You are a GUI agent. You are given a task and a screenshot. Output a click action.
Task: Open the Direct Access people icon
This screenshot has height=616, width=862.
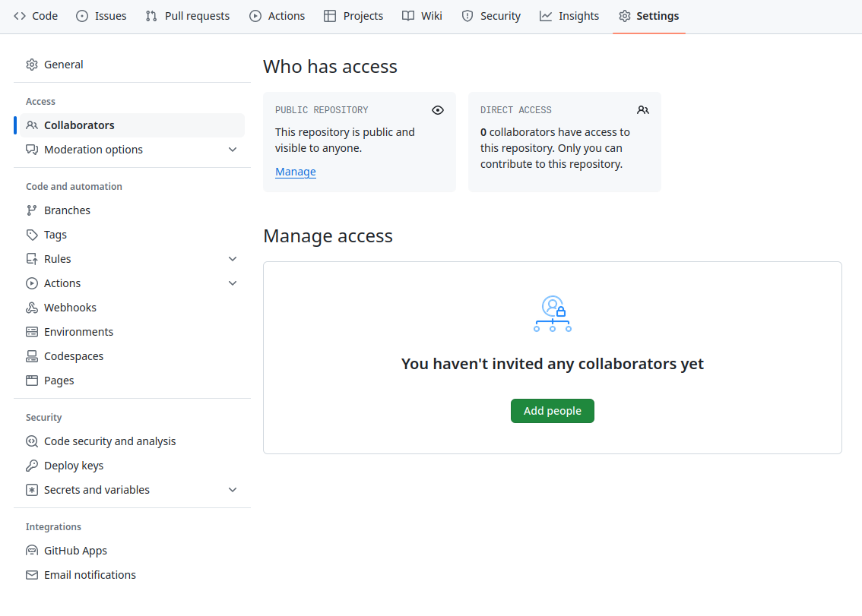pyautogui.click(x=643, y=110)
